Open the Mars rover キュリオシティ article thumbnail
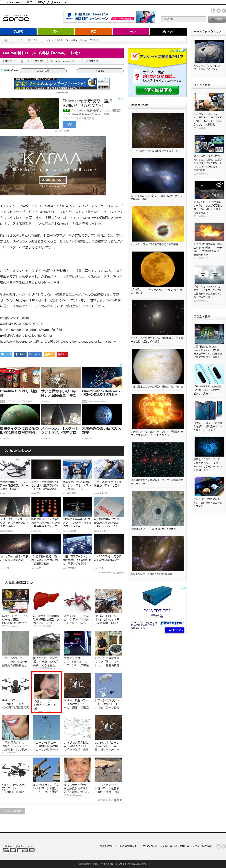Viewport: 226px width, 868px height. [61, 378]
